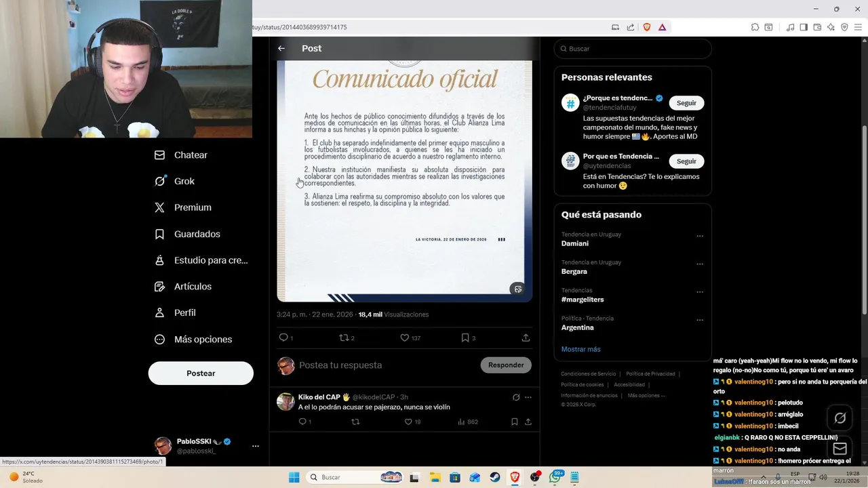Click the Responder button

pyautogui.click(x=506, y=365)
